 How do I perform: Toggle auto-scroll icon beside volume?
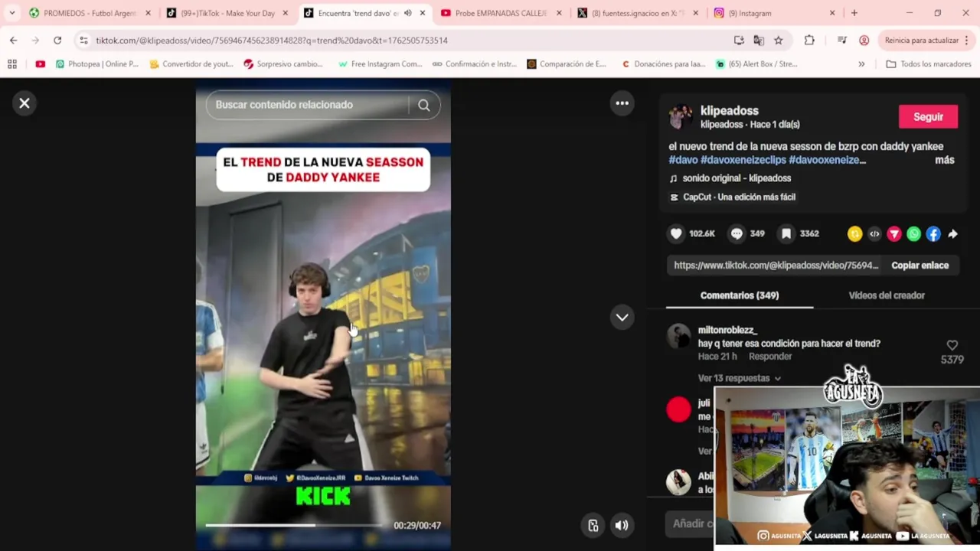[593, 525]
